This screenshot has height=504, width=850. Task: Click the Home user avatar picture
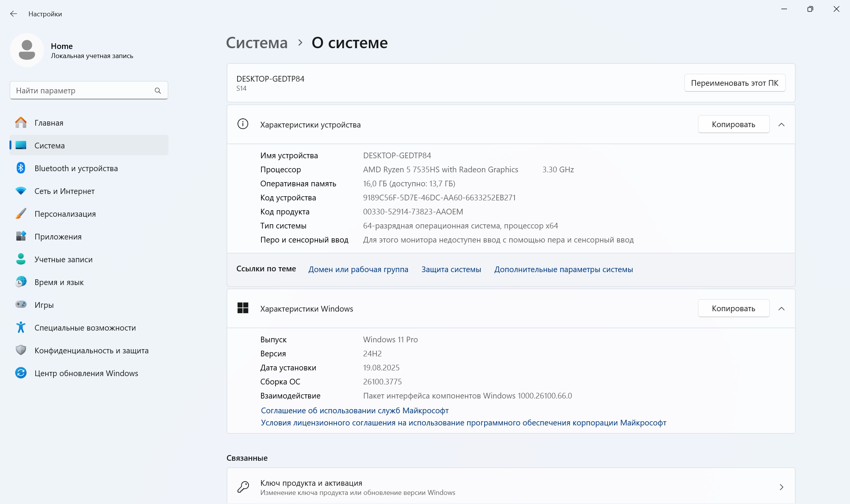pyautogui.click(x=27, y=50)
